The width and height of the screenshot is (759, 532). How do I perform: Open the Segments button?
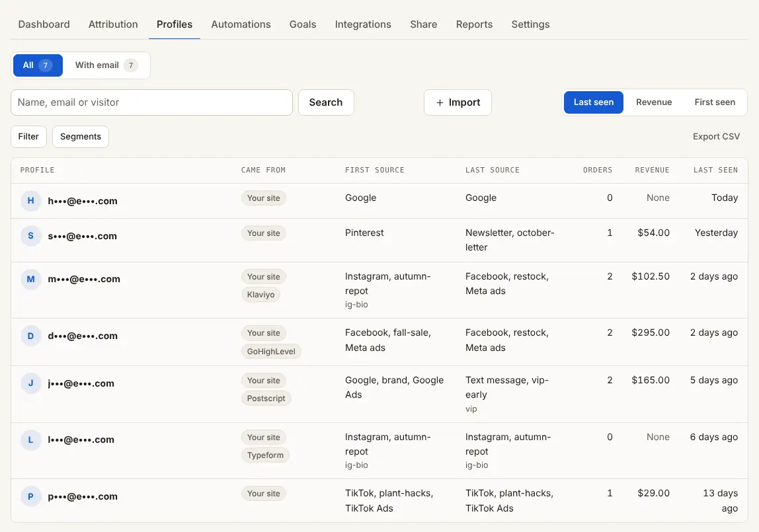click(81, 136)
